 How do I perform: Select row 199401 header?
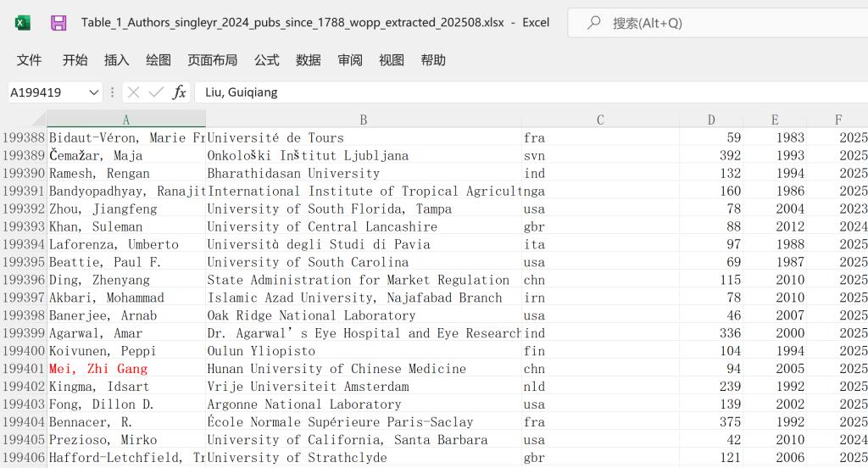tap(23, 369)
